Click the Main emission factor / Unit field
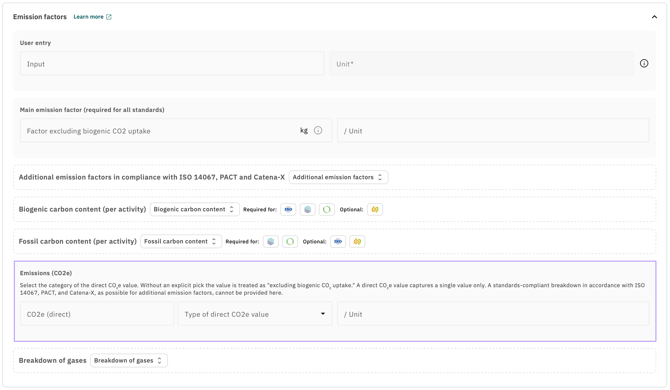This screenshot has width=670, height=390. pos(493,131)
